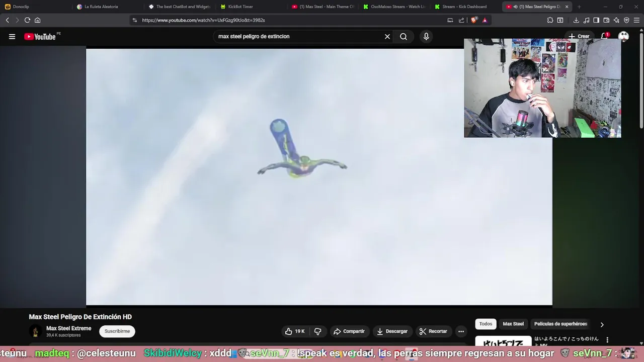Close the Max Steel Peligro tab
The width and height of the screenshot is (644, 362).
click(x=567, y=7)
